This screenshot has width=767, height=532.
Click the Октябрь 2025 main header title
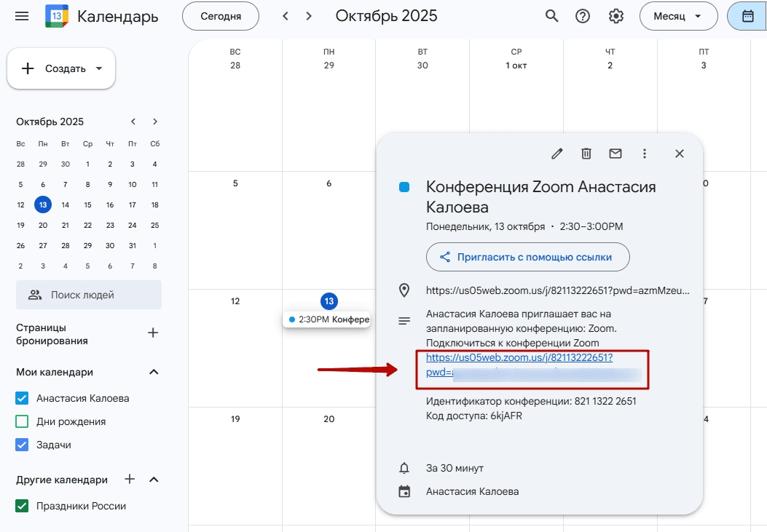(x=387, y=16)
